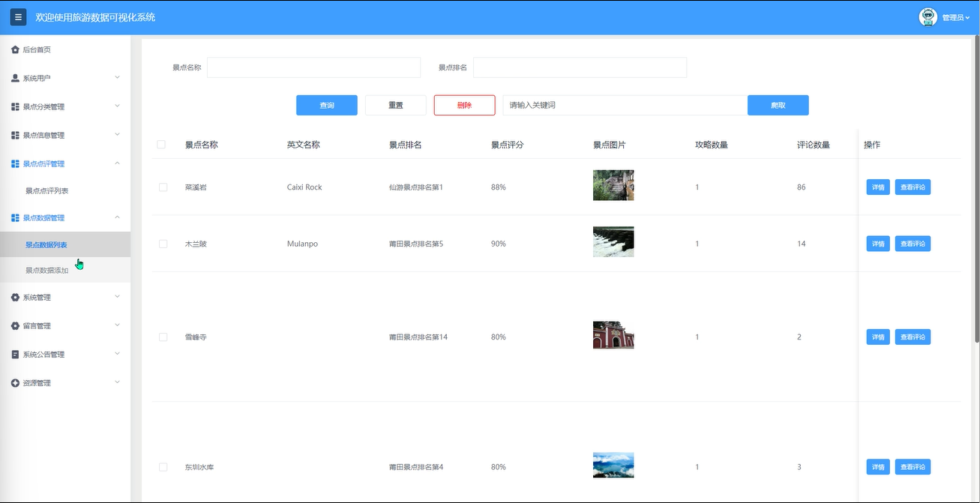Click the Caixi Rock English name cell
The image size is (980, 503).
click(304, 187)
